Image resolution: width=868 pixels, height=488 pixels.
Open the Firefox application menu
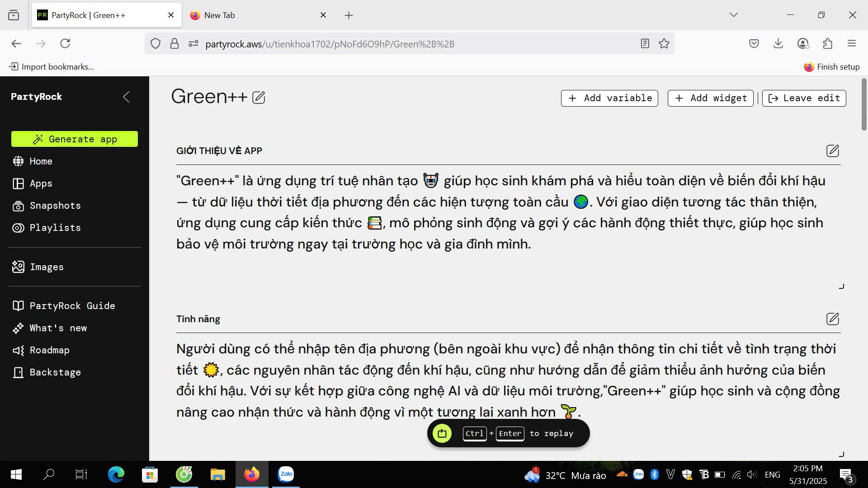(852, 43)
